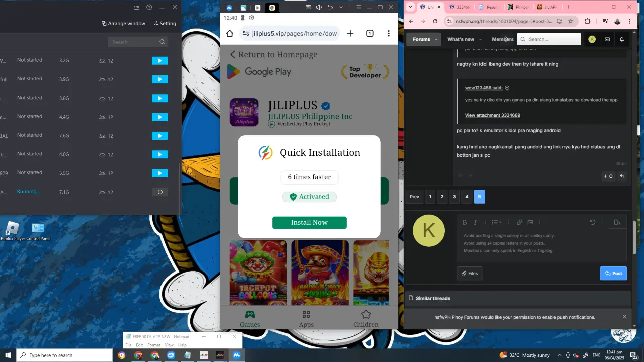Screen dimensions: 644x362
Task: Open the help question mark icon in manager
Action: (x=149, y=7)
